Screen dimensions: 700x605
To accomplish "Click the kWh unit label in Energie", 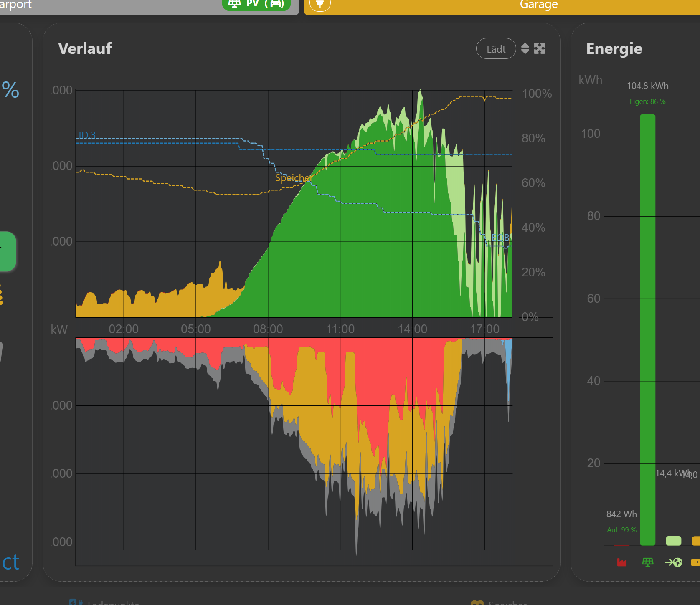I will (x=591, y=80).
